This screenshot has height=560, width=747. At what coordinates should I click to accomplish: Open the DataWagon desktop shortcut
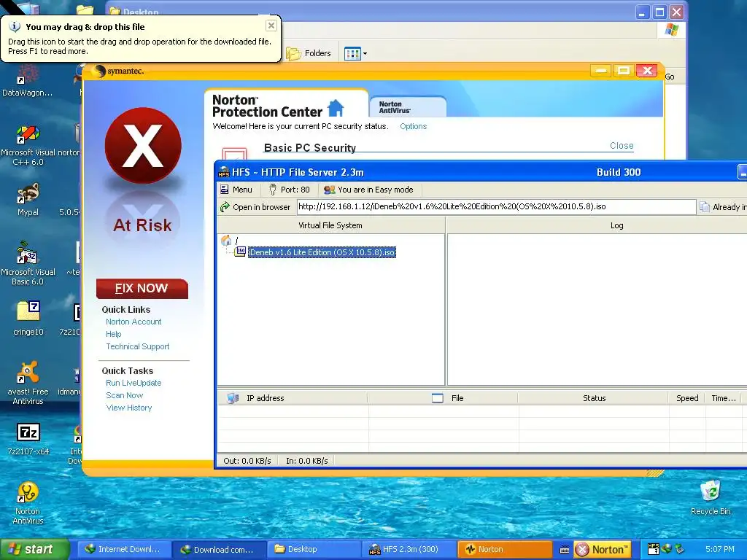27,81
